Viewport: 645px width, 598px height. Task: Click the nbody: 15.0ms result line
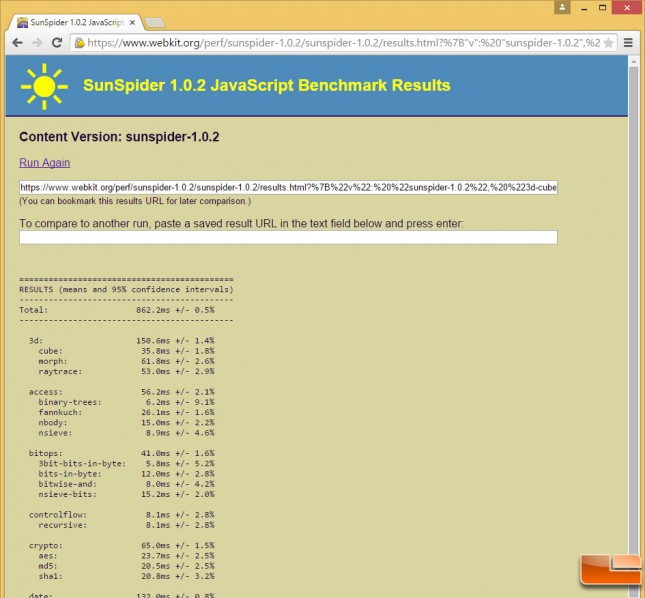(127, 423)
